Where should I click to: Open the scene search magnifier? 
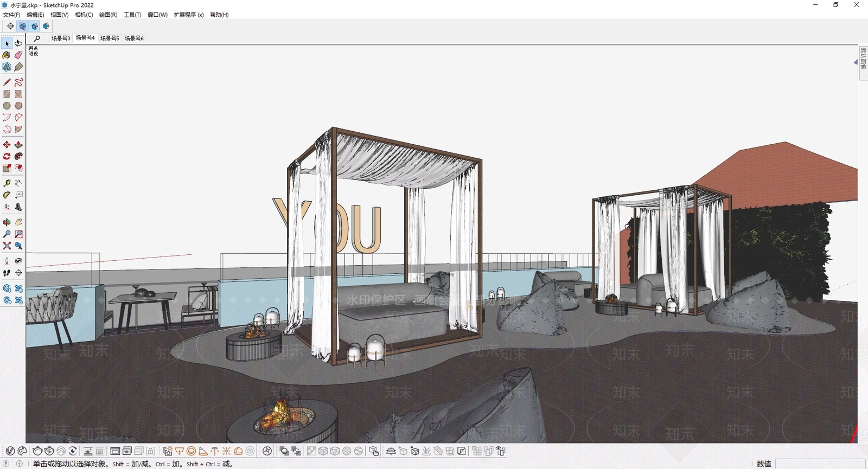coord(37,38)
